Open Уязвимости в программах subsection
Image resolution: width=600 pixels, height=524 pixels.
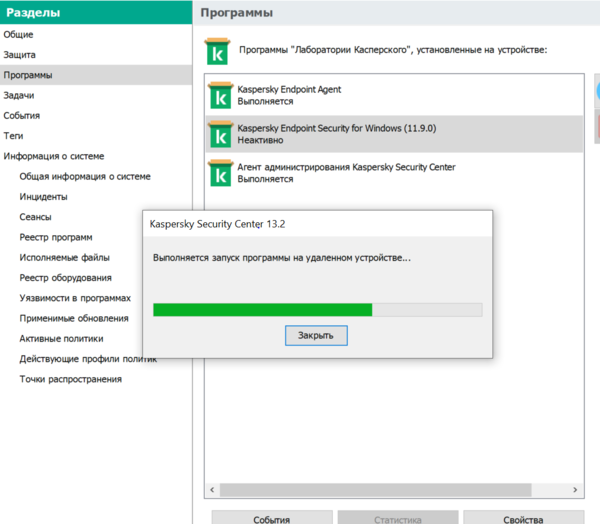[75, 298]
